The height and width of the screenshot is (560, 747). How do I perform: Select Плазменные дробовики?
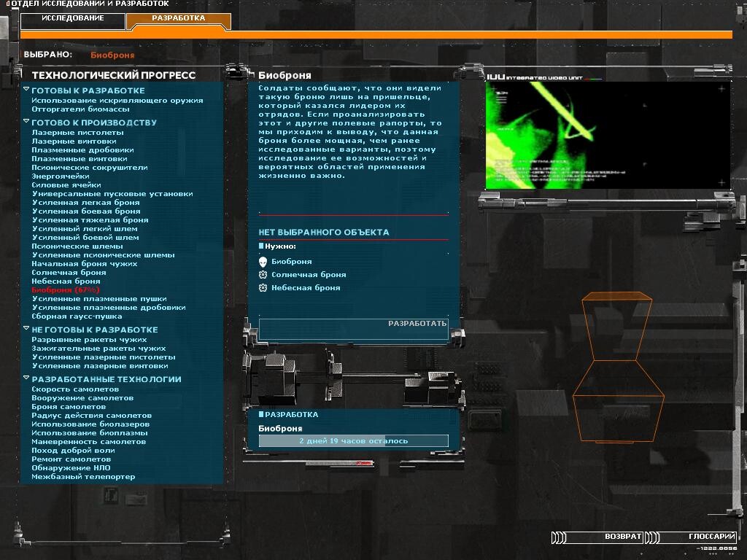82,150
